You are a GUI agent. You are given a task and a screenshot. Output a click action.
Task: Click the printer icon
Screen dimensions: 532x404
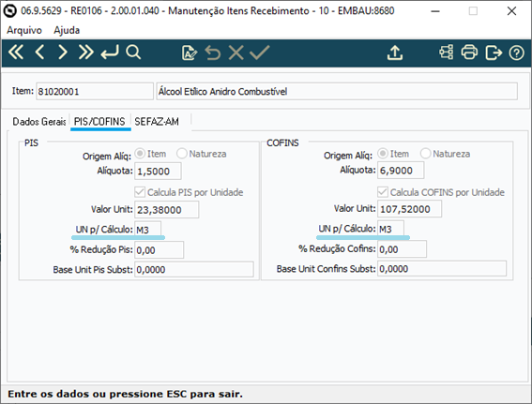(469, 52)
